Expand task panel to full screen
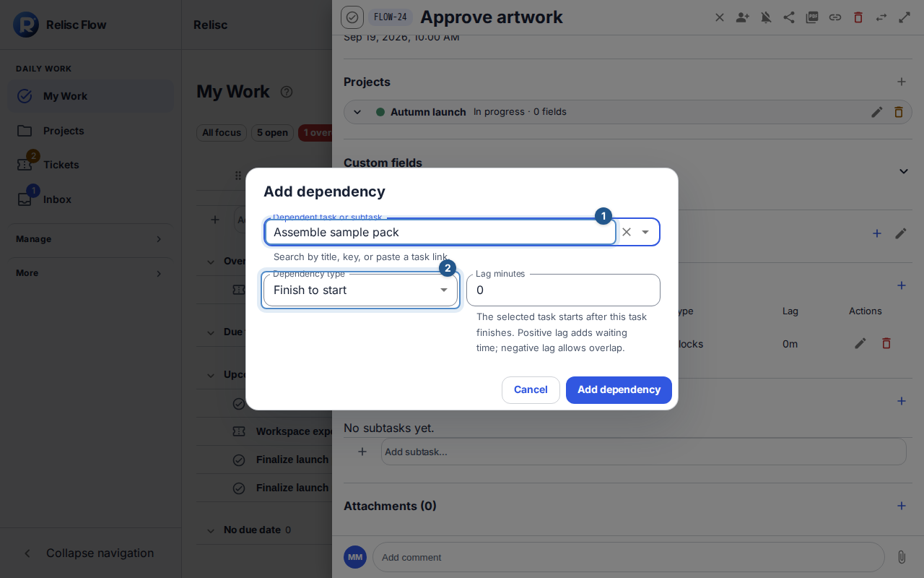The image size is (924, 578). (905, 17)
